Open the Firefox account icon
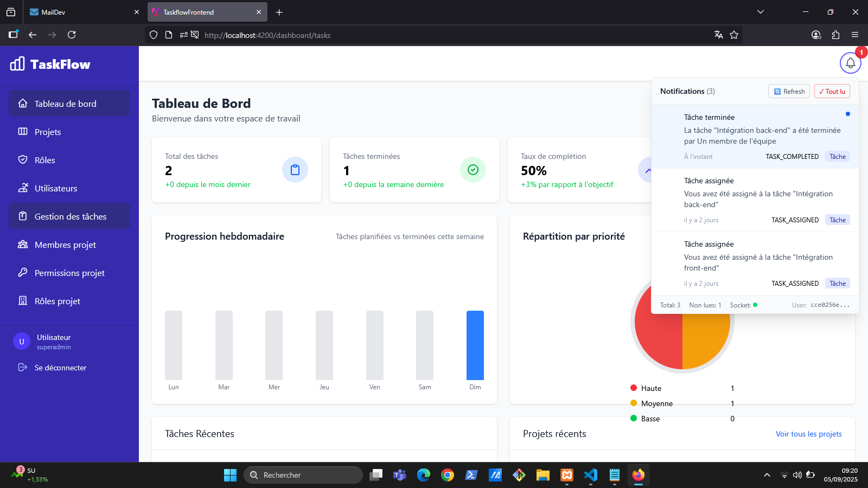This screenshot has width=868, height=488. click(816, 35)
